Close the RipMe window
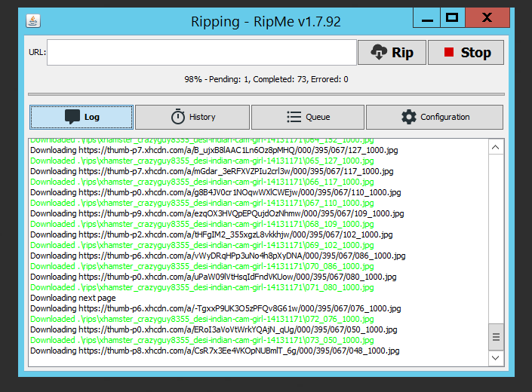The image size is (532, 392). (487, 17)
